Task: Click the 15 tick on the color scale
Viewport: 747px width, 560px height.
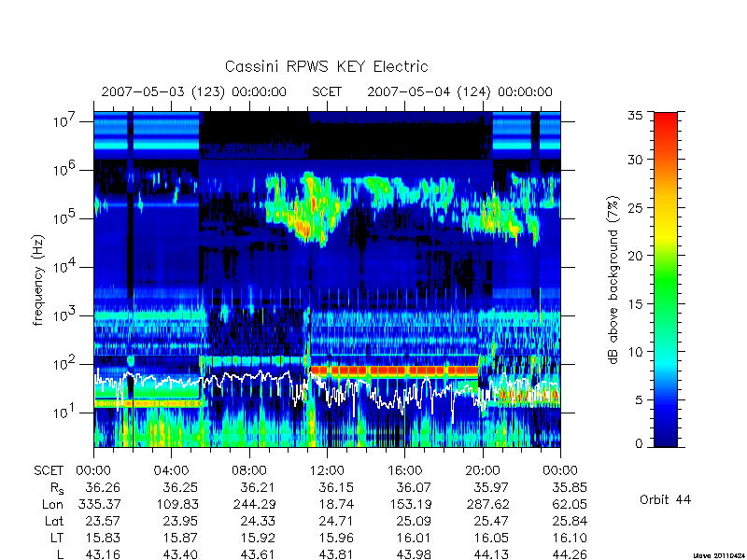Action: pos(636,304)
